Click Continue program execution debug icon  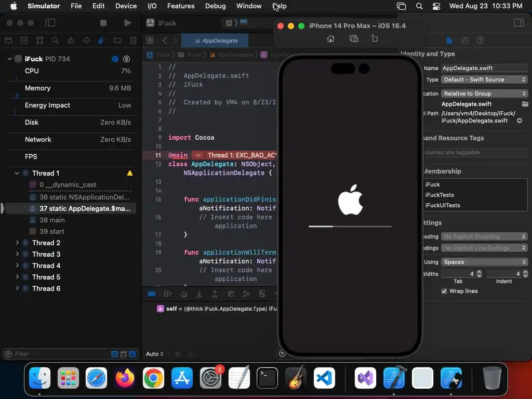coord(168,294)
